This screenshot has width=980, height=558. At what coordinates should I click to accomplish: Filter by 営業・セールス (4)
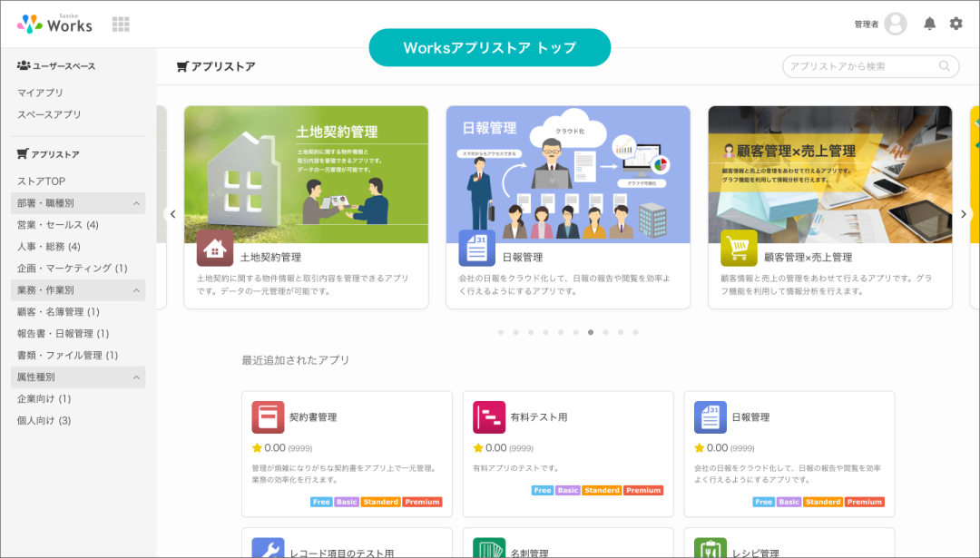[x=57, y=225]
